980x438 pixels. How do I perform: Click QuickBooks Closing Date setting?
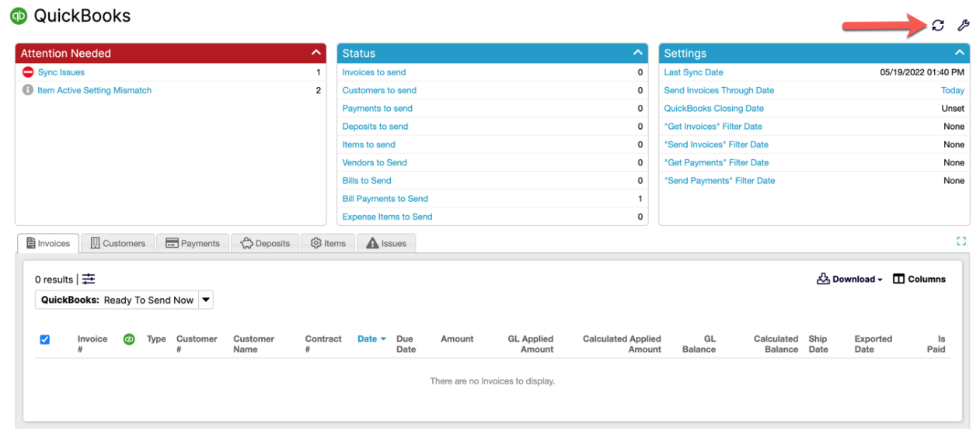pos(713,108)
